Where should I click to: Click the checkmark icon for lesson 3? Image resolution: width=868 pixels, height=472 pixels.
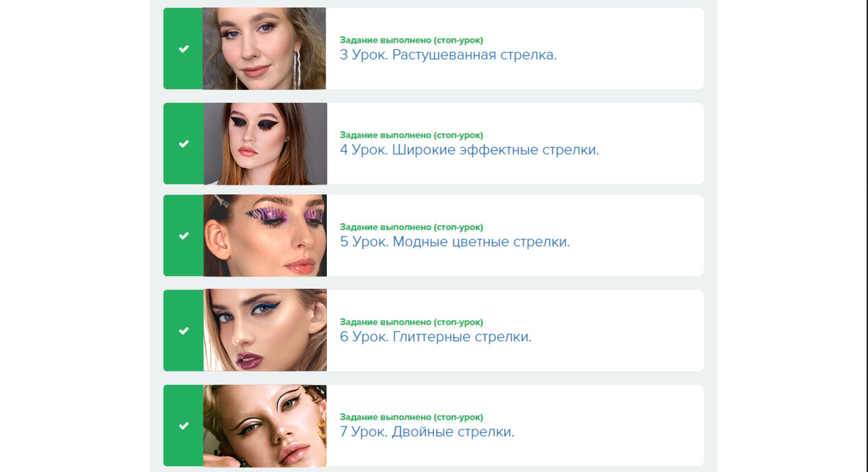pos(184,49)
